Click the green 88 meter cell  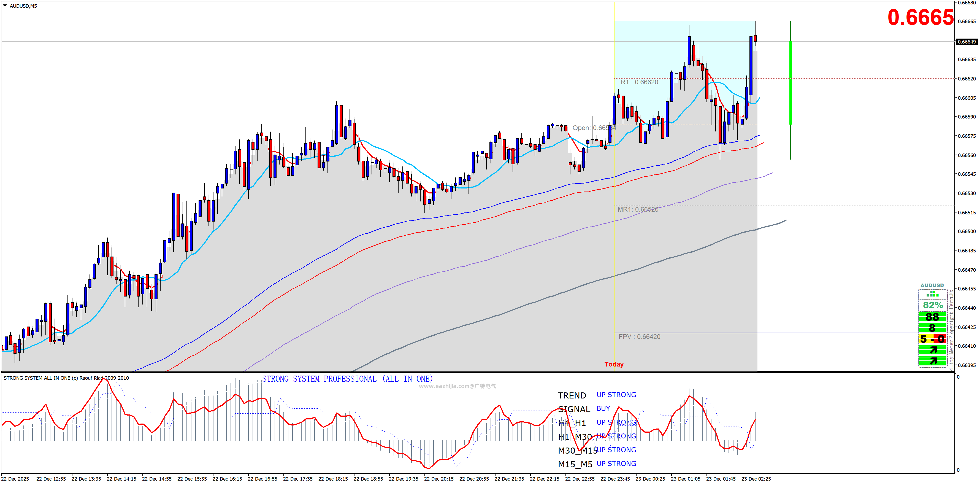(x=932, y=317)
